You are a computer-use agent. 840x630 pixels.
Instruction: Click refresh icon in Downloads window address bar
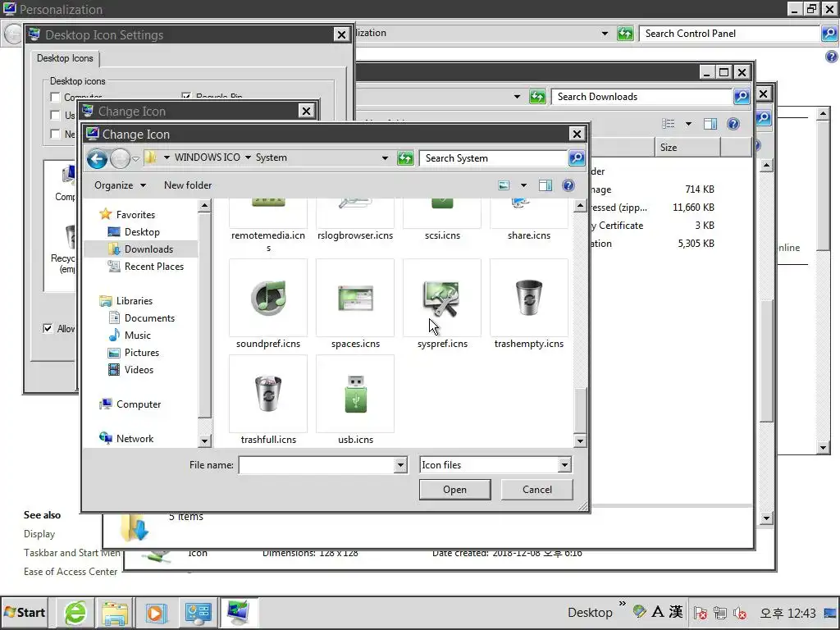(537, 97)
